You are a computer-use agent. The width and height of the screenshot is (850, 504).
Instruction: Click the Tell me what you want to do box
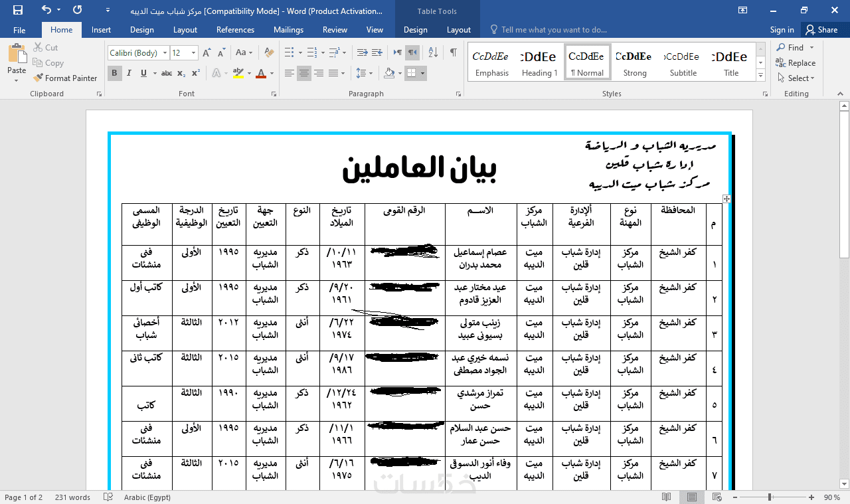[549, 30]
